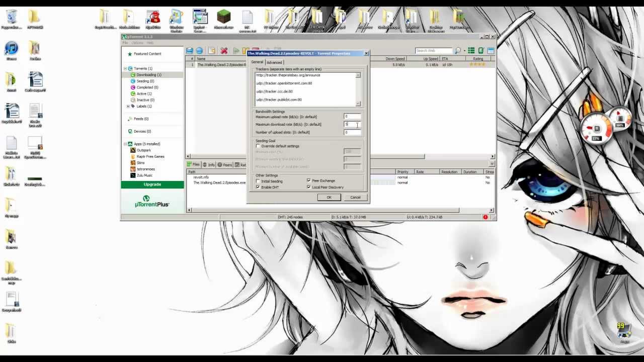Click the Down Speed column header
The image size is (644, 362).
pos(395,59)
